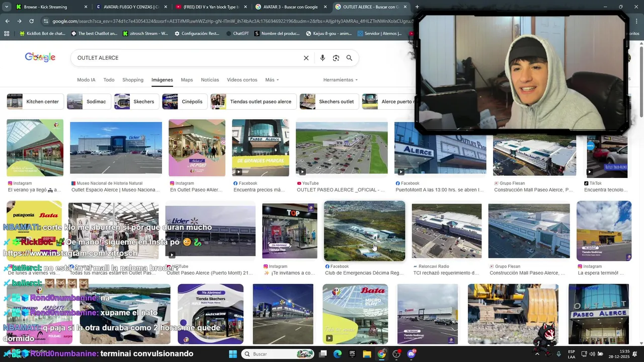Open tab search dropdown arrow

pos(7,7)
